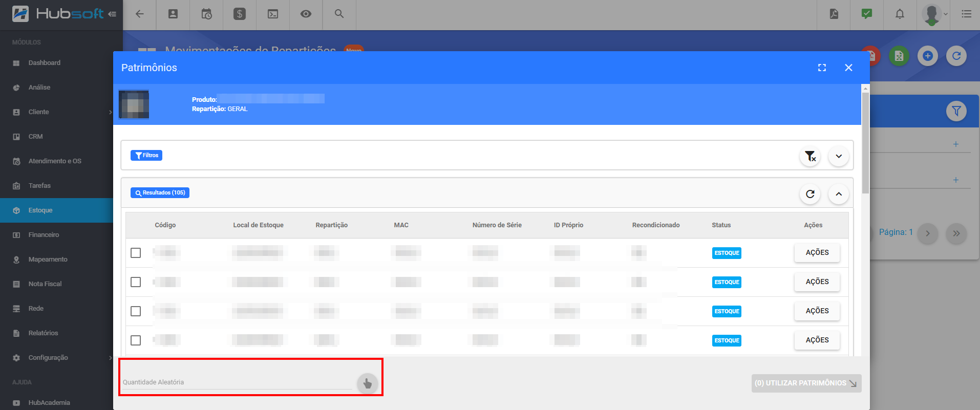Expand the Filtros panel chevron
This screenshot has width=980, height=410.
tap(839, 156)
